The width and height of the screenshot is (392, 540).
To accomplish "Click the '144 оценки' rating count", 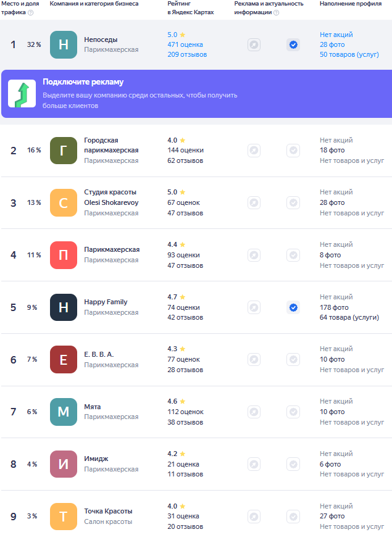I will click(x=185, y=150).
